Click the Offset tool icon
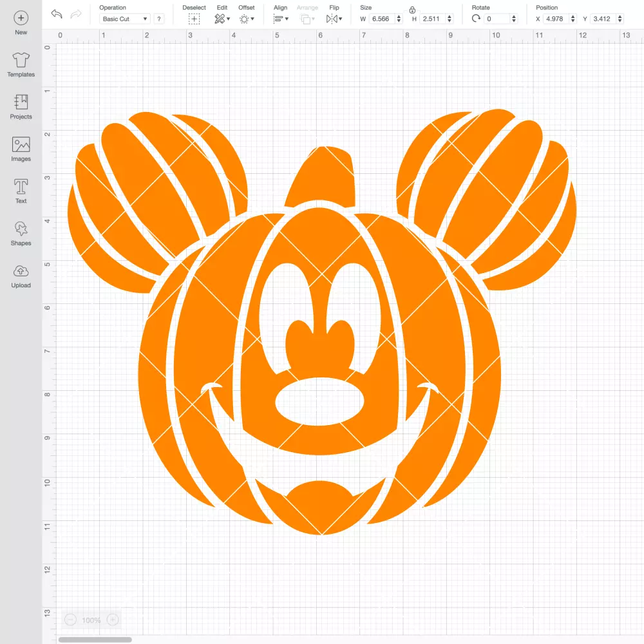The height and width of the screenshot is (644, 644). (x=244, y=19)
